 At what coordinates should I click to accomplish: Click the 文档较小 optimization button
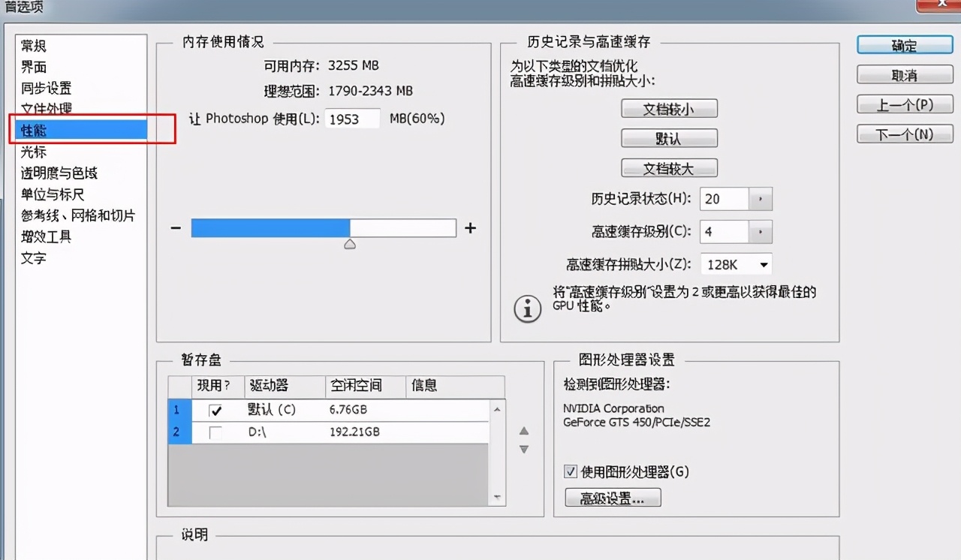(x=668, y=108)
